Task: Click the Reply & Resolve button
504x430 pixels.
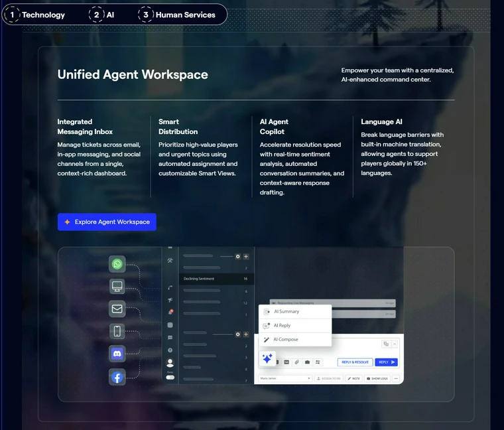Action: [x=355, y=362]
